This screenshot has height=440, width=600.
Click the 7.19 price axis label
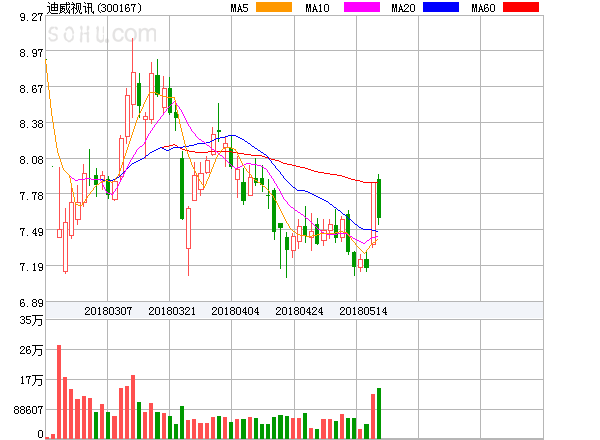click(x=31, y=267)
